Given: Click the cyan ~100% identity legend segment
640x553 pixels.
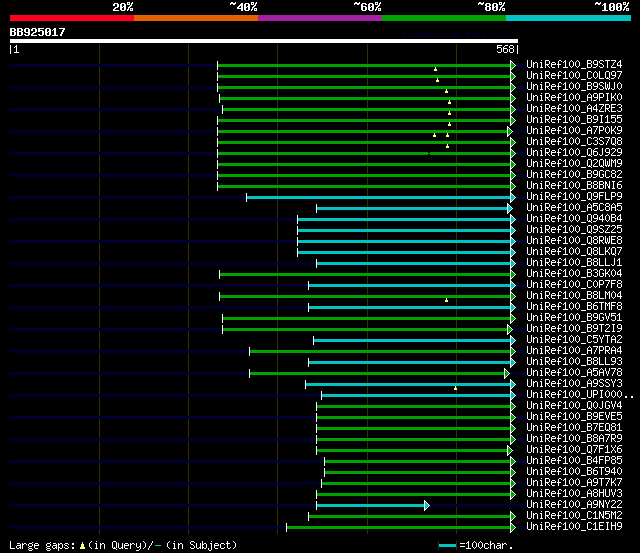Looking at the screenshot, I should click(569, 18).
